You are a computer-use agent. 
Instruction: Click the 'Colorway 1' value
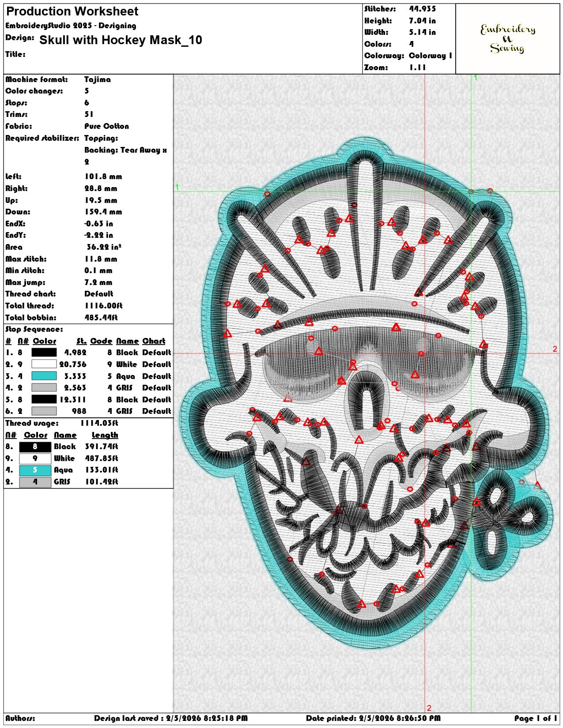tap(431, 56)
